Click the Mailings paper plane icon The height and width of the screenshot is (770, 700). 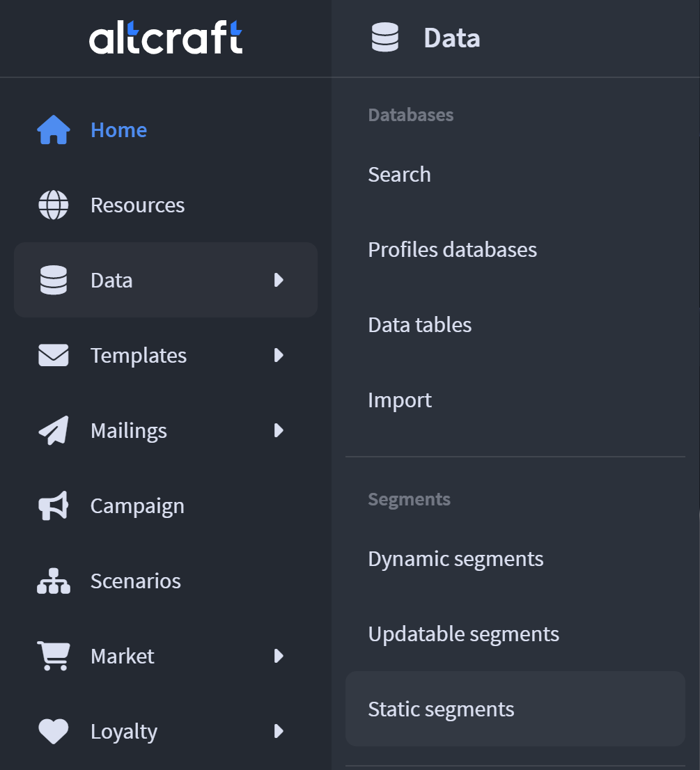(54, 431)
